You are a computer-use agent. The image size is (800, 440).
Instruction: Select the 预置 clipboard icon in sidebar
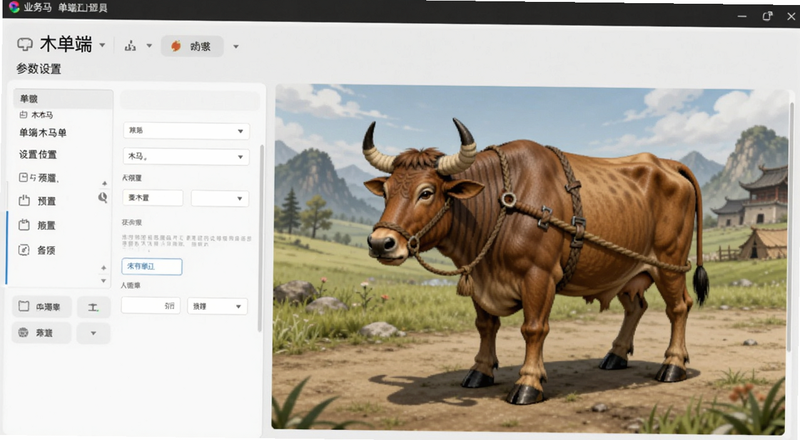pos(24,201)
